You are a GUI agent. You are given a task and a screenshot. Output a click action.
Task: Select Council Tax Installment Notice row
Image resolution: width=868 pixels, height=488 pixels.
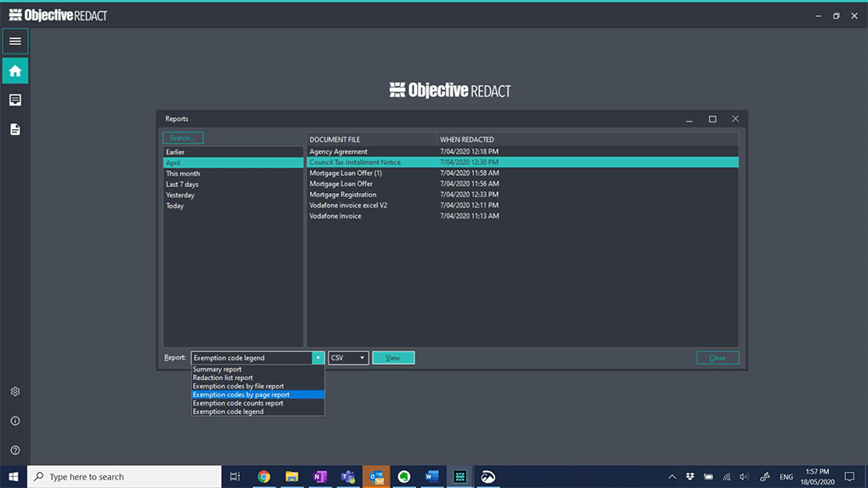coord(523,162)
